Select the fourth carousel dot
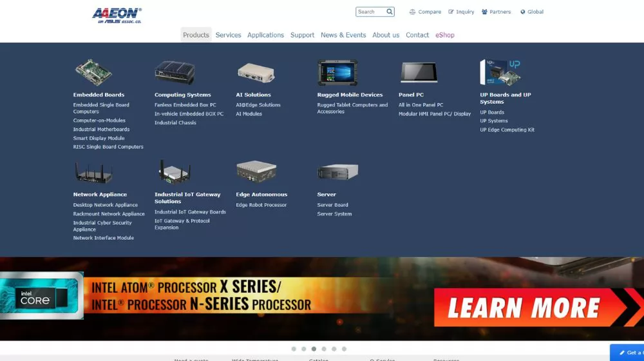Viewport: 644px width, 361px height. tap(324, 349)
